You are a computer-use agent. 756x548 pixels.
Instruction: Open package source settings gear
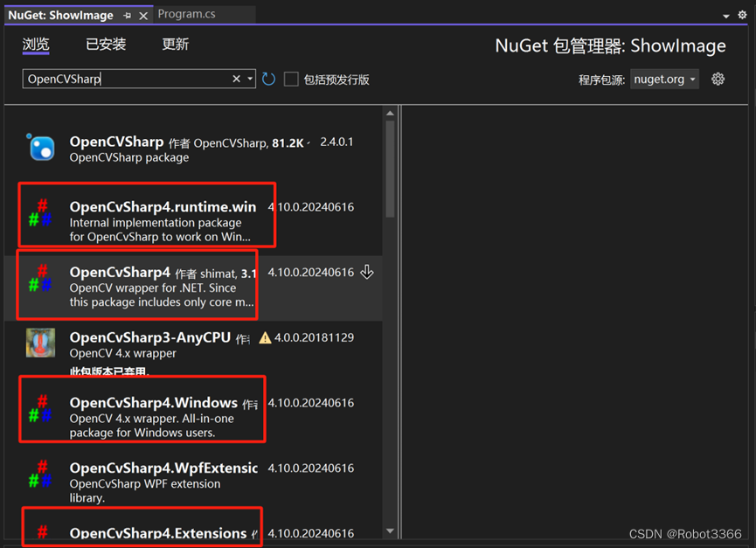coord(718,79)
